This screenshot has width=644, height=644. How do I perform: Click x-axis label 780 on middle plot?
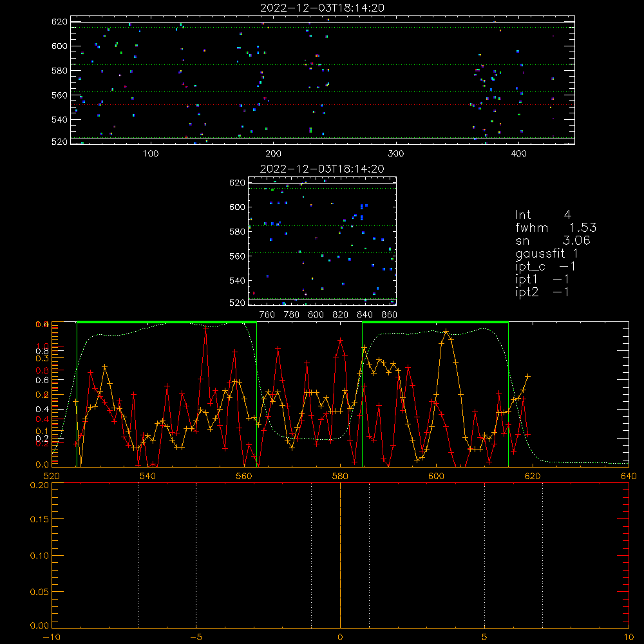click(292, 315)
